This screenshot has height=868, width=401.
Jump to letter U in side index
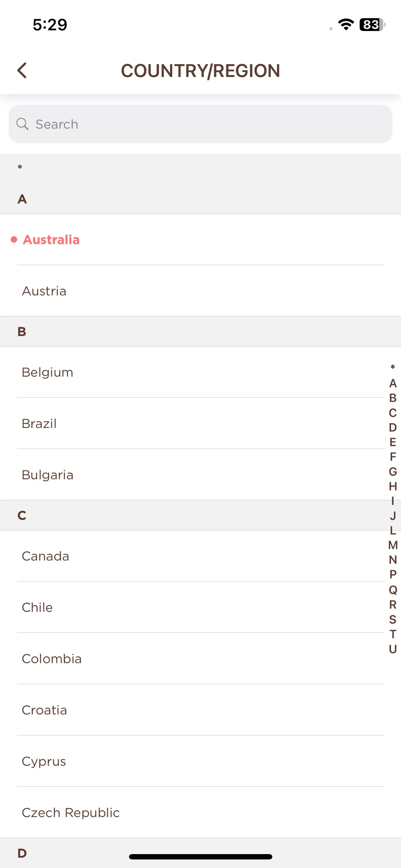click(393, 649)
